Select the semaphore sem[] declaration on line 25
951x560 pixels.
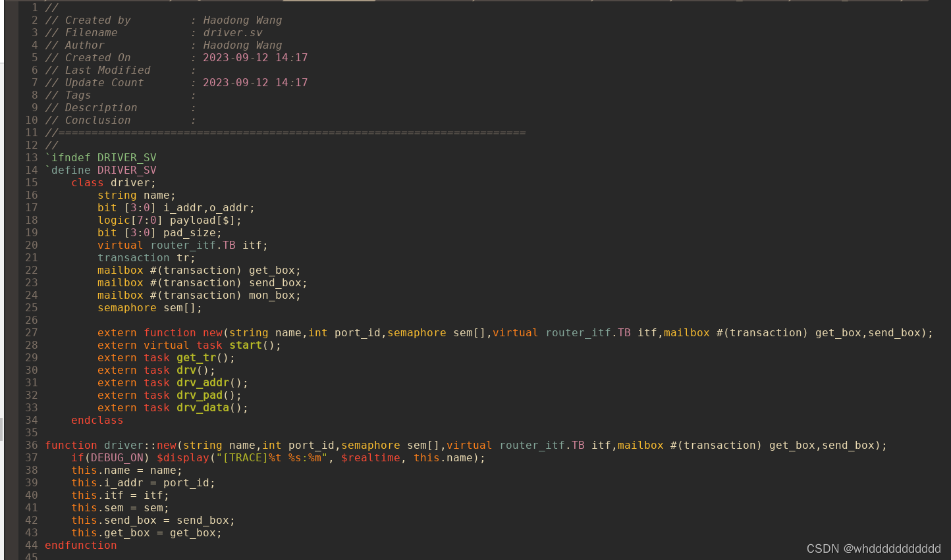(x=149, y=307)
